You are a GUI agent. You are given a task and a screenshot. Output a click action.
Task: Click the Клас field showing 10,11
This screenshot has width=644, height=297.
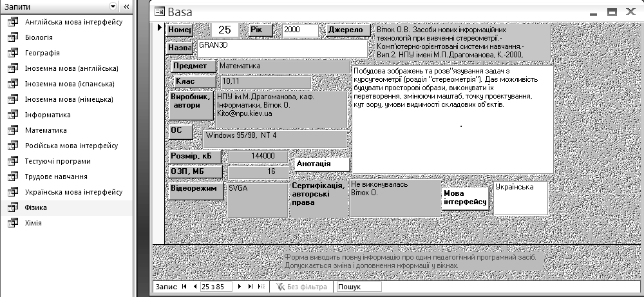266,82
